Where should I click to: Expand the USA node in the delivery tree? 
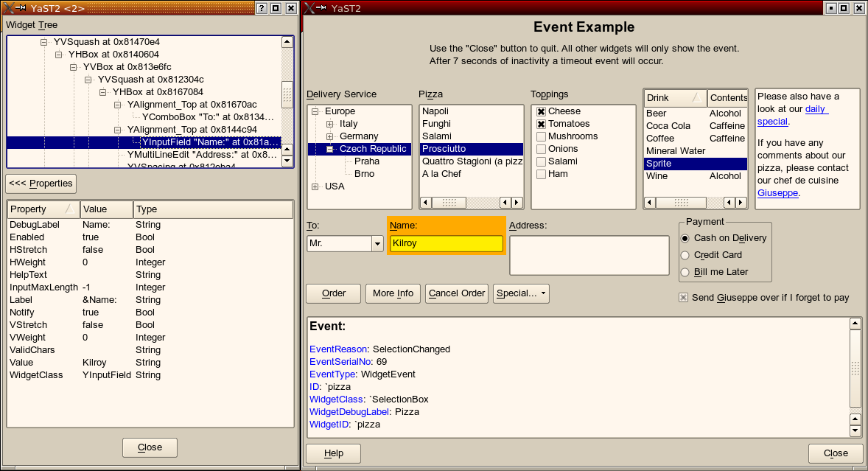point(315,186)
